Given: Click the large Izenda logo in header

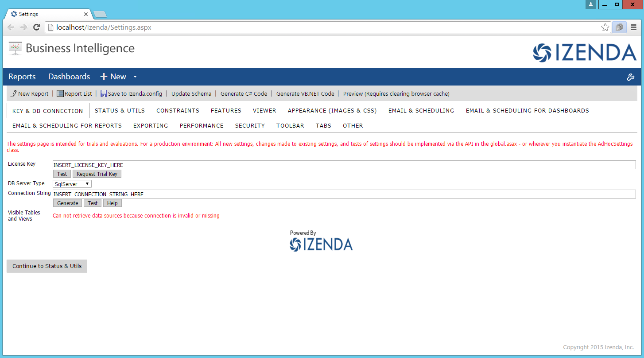Looking at the screenshot, I should (585, 53).
